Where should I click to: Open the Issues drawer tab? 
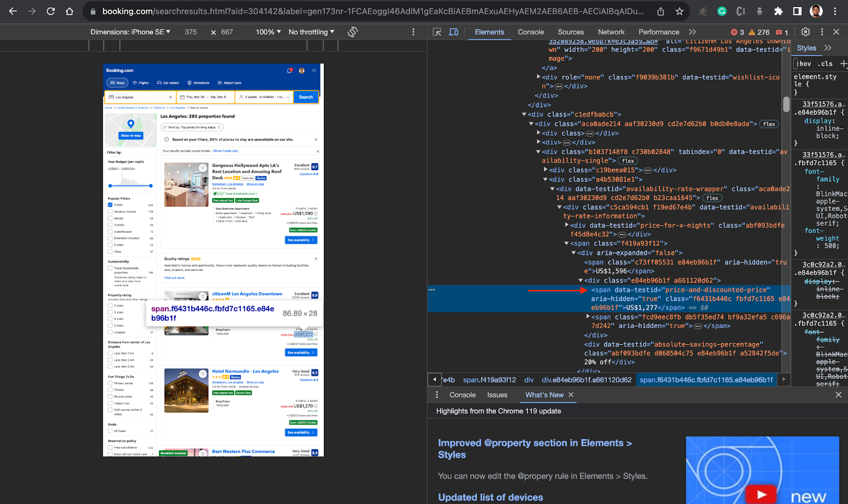click(x=497, y=395)
